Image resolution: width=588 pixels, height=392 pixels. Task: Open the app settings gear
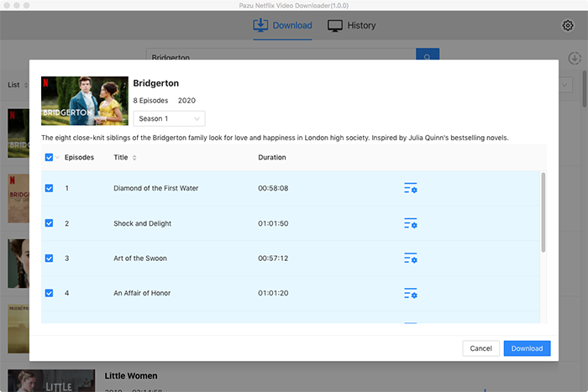click(x=567, y=25)
